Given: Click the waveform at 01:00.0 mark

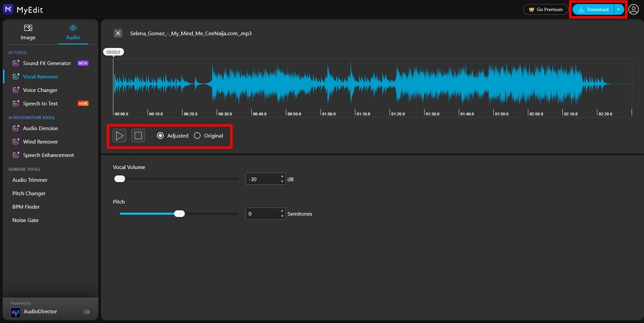Looking at the screenshot, I should 321,84.
